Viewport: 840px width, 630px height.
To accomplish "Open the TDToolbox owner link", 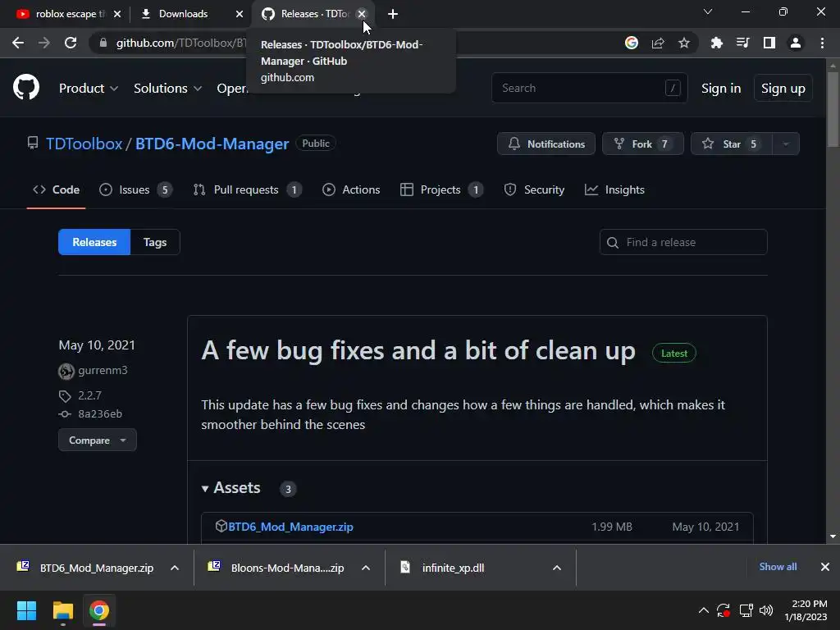I will coord(84,144).
